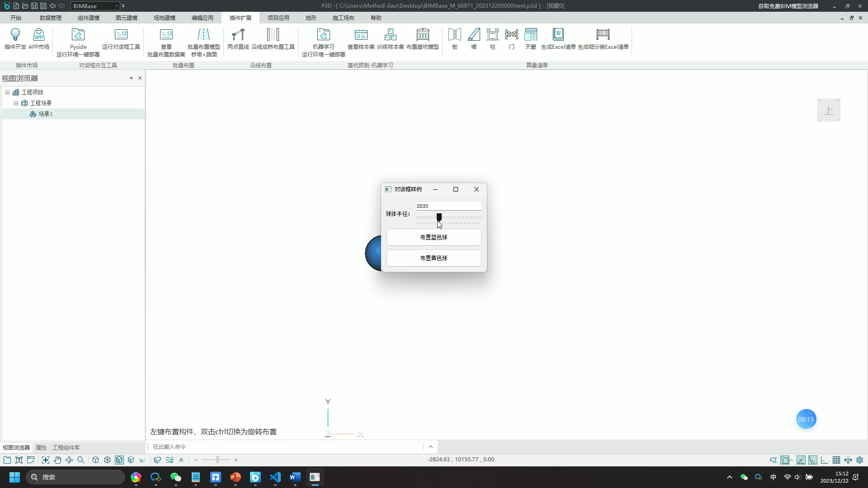
Task: Expand the command history chevron
Action: click(x=430, y=447)
